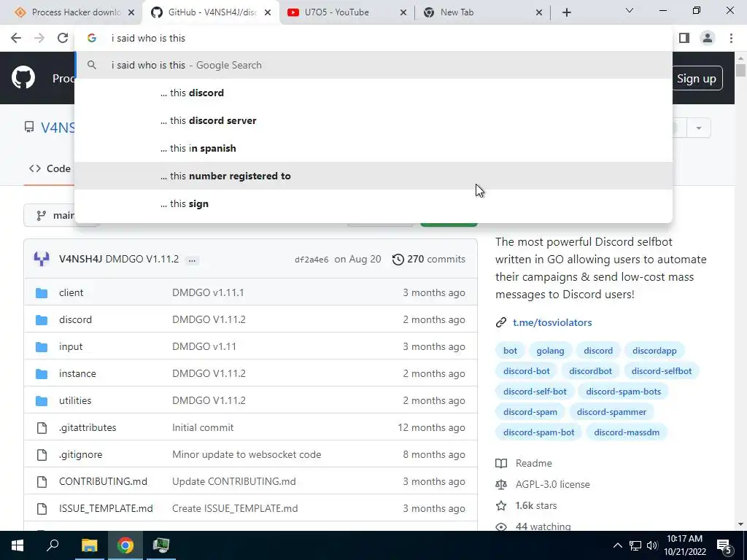747x560 pixels.
Task: Open the utilities folder
Action: click(x=75, y=400)
